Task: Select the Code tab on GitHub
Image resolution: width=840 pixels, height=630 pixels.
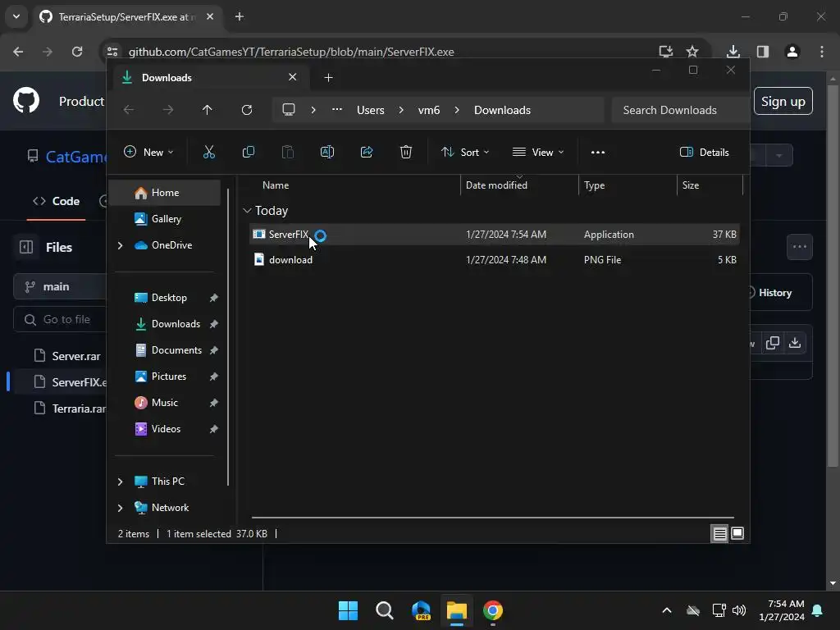Action: (57, 202)
